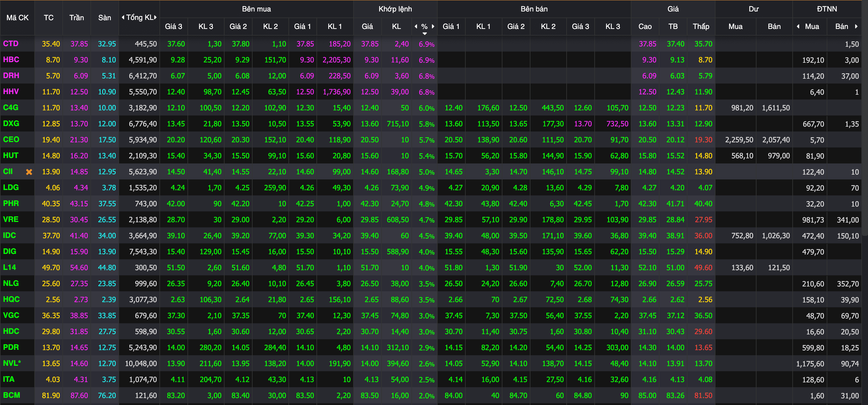Remove CII with the orange X icon
The height and width of the screenshot is (405, 868).
tap(29, 172)
